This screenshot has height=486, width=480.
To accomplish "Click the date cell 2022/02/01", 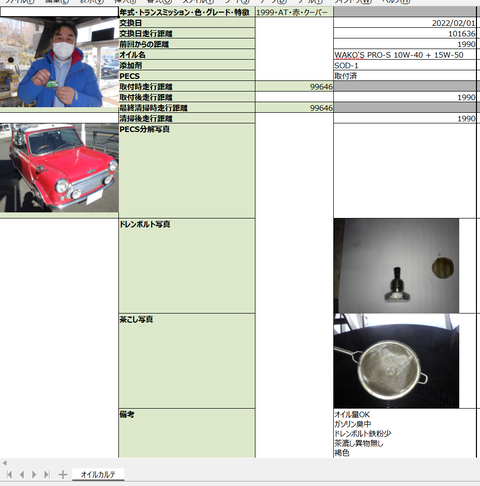I will [405, 23].
